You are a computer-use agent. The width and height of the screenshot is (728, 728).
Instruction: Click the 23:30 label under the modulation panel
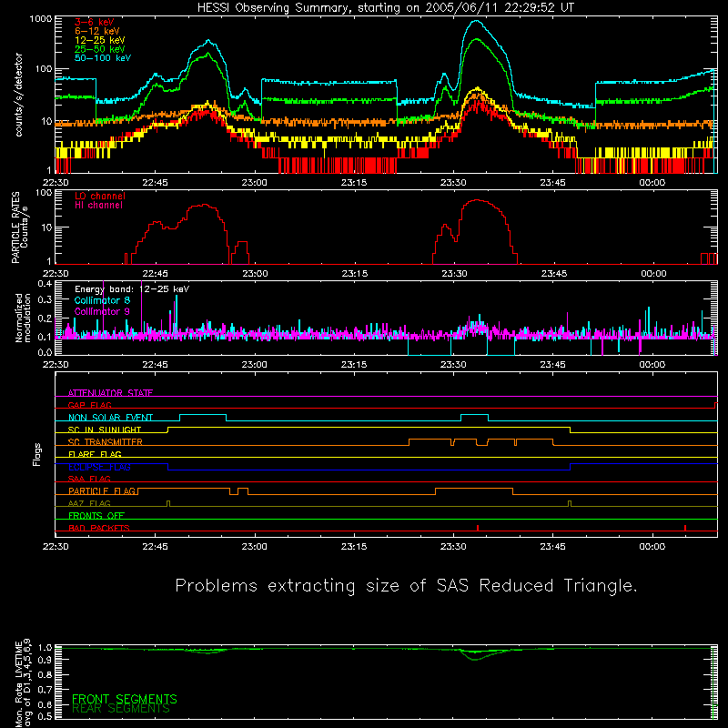click(x=453, y=365)
